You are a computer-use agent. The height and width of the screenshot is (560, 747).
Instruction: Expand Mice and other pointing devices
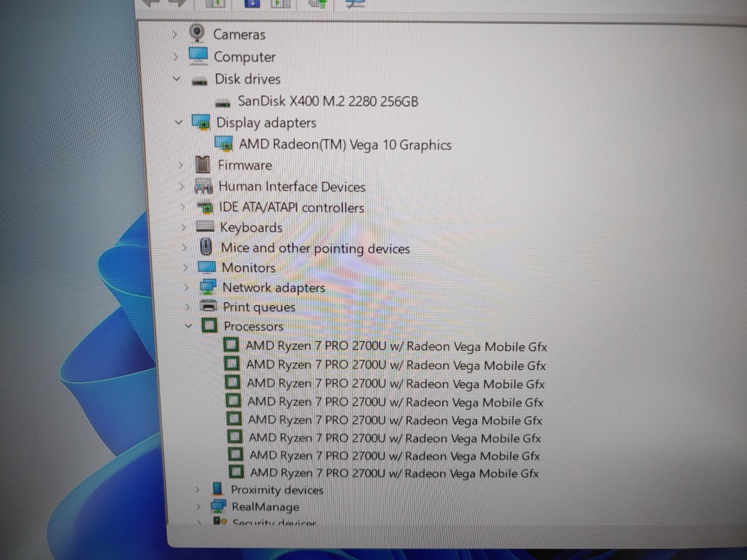click(x=185, y=247)
